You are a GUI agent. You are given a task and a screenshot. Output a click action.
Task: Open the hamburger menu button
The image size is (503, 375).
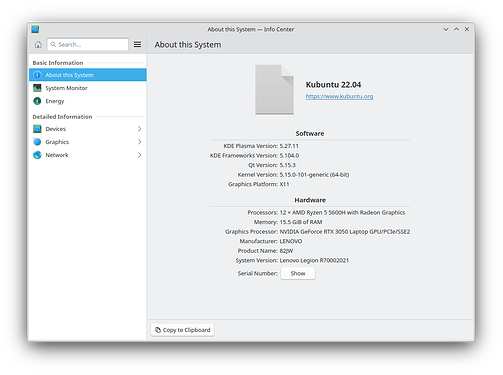137,44
